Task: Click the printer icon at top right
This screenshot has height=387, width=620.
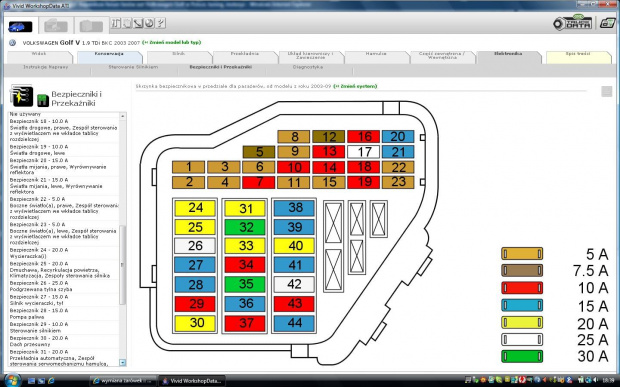Action: [x=607, y=23]
